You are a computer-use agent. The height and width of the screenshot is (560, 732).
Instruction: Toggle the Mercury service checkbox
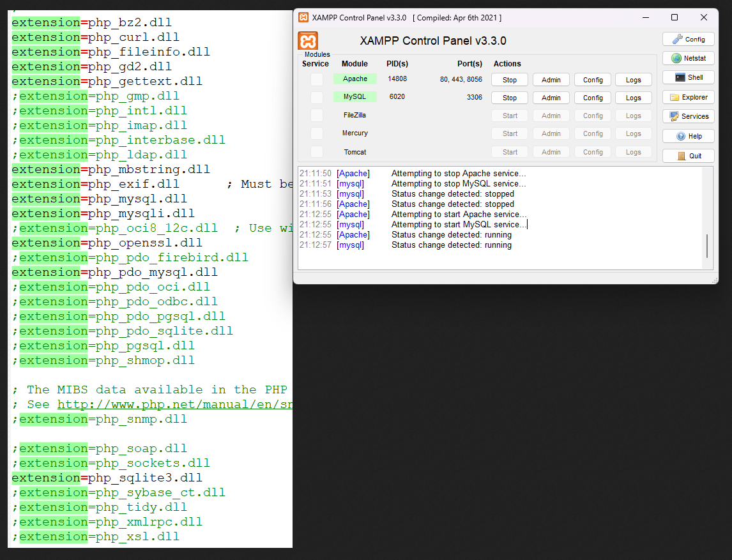click(x=317, y=133)
